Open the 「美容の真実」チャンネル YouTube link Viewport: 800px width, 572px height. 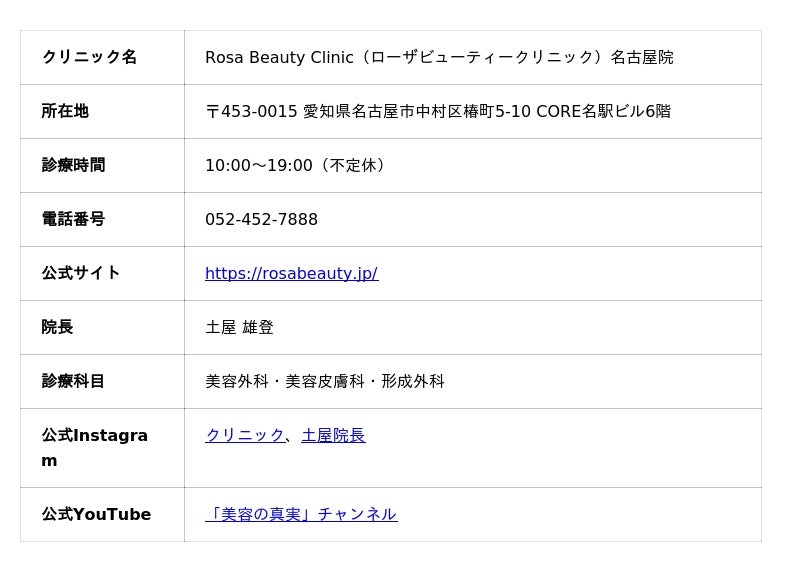pyautogui.click(x=301, y=514)
